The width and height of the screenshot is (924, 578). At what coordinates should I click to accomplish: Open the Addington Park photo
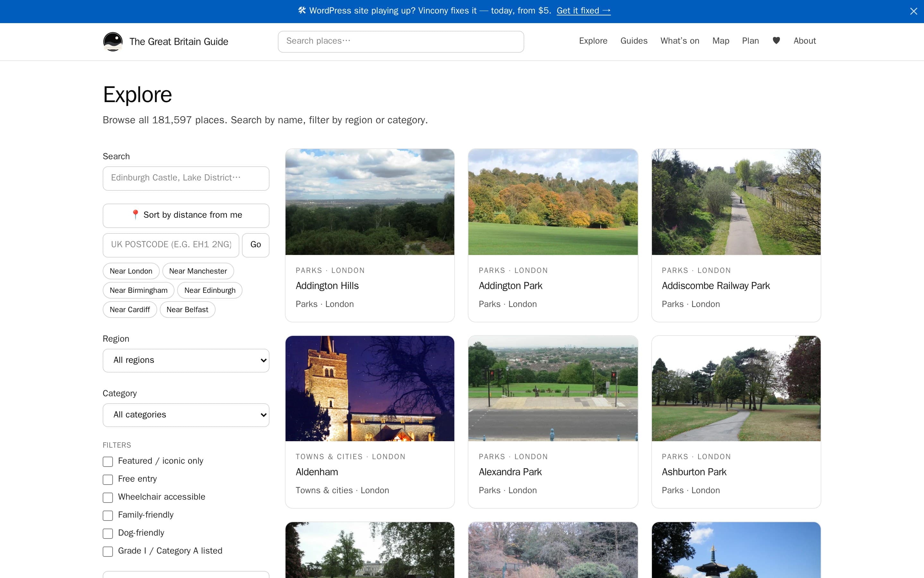[x=553, y=202]
